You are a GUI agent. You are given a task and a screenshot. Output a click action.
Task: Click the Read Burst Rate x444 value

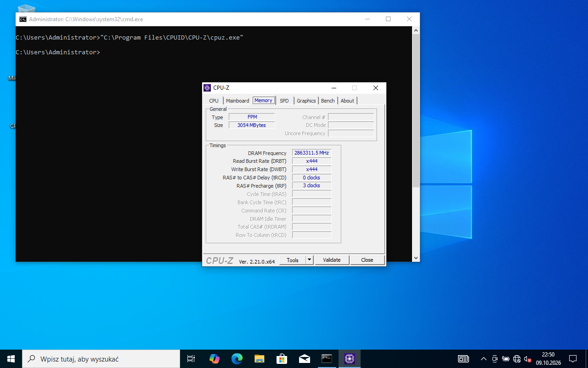(x=311, y=161)
